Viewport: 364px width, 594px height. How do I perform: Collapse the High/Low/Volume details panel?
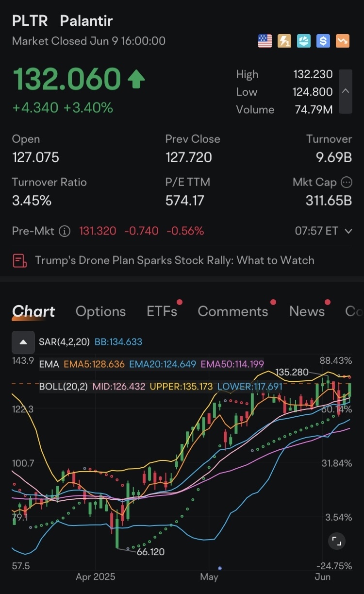pos(345,91)
